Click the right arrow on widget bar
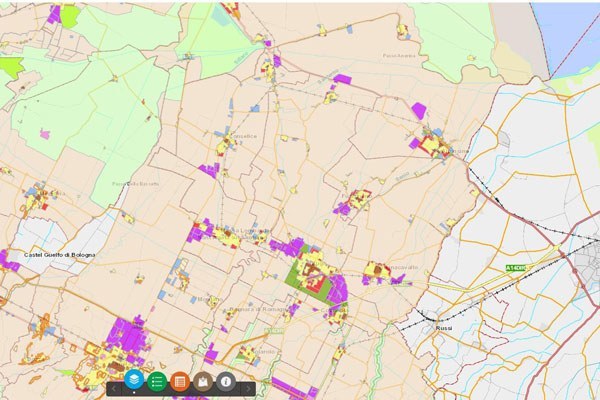This screenshot has height=400, width=600. pyautogui.click(x=246, y=386)
